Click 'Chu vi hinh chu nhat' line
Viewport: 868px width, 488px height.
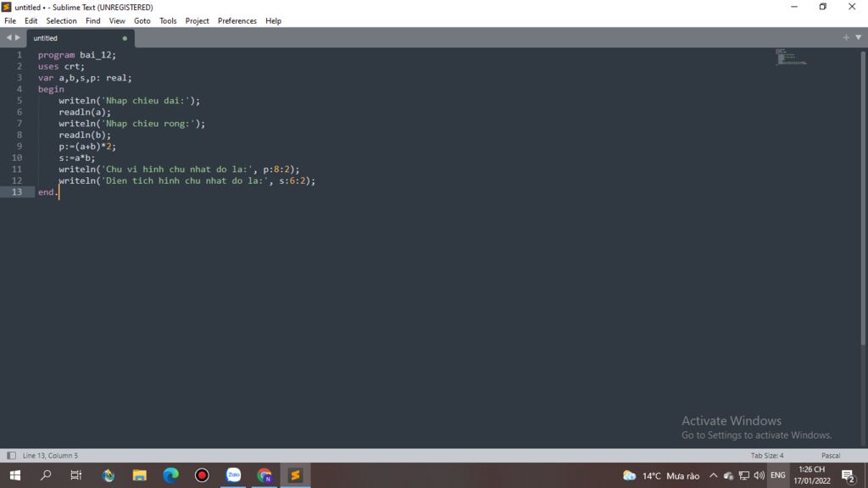(180, 169)
